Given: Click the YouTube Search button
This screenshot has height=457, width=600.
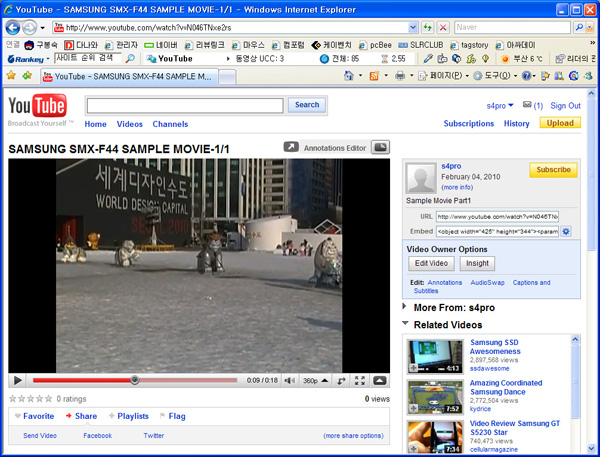Looking at the screenshot, I should 307,105.
